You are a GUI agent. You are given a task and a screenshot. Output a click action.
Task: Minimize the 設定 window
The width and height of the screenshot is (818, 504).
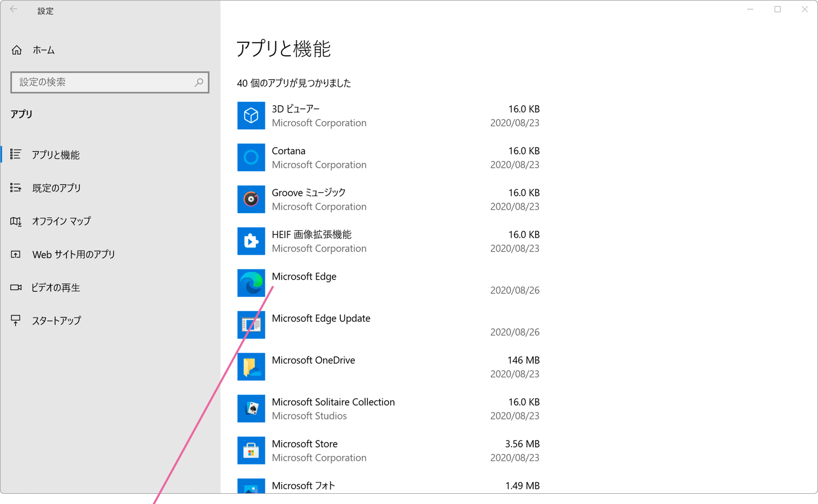(751, 9)
